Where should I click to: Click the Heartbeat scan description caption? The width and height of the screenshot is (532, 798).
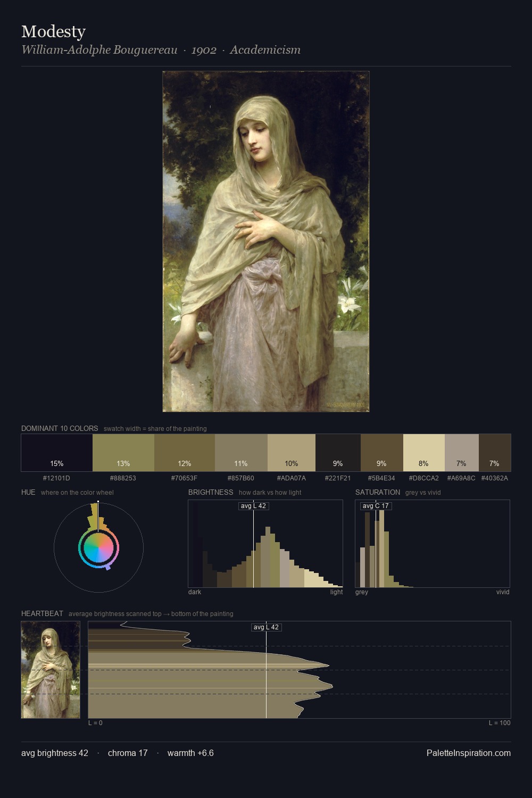(151, 614)
